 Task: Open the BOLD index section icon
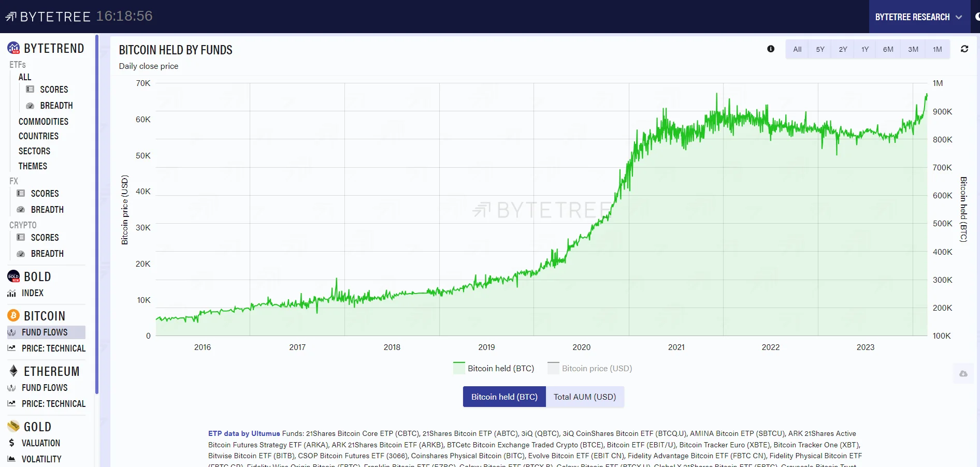click(x=13, y=276)
